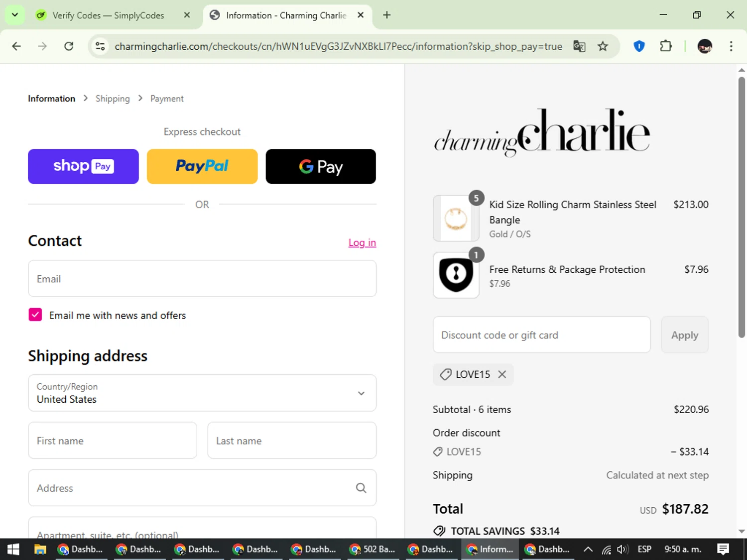Expand the Country/Region dropdown
The height and width of the screenshot is (560, 747).
coord(202,393)
